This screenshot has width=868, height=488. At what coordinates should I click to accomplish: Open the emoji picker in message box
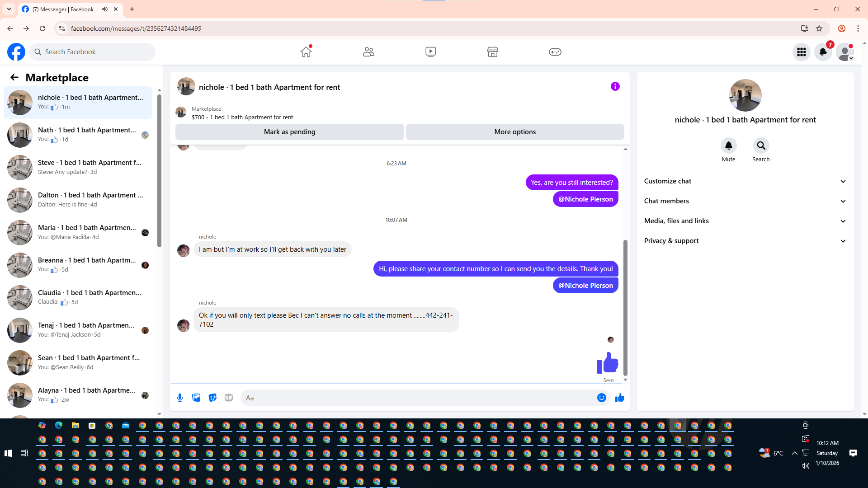pos(601,398)
